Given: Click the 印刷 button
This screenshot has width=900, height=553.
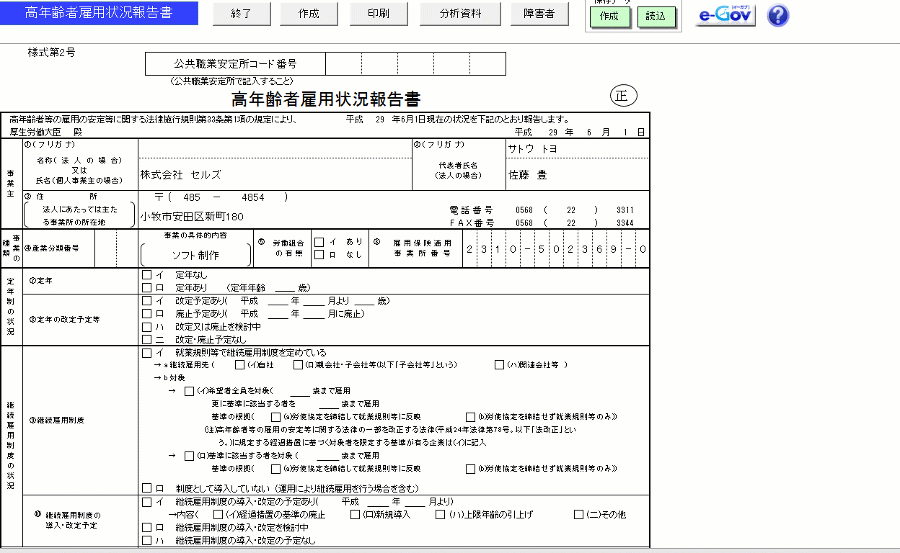Looking at the screenshot, I should (378, 14).
